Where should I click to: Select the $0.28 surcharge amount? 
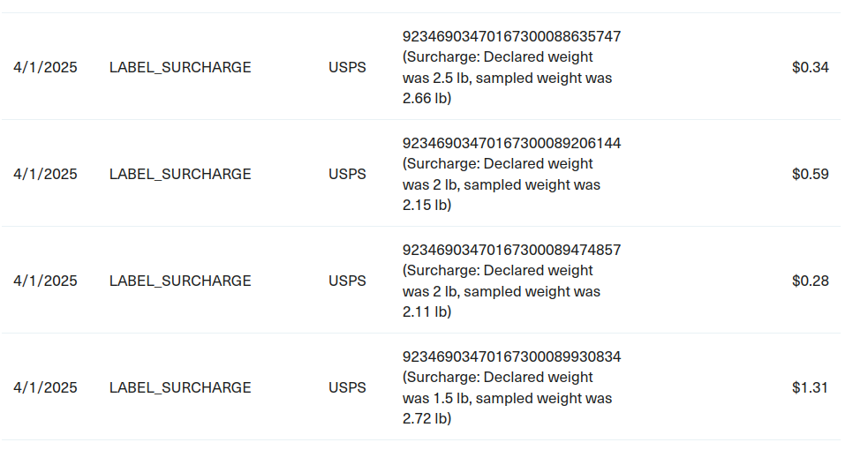click(810, 281)
